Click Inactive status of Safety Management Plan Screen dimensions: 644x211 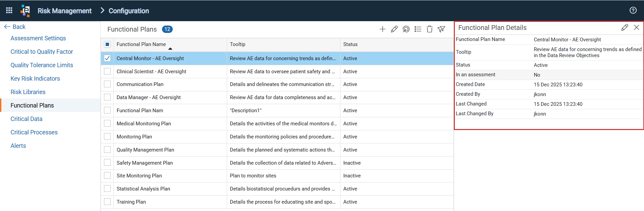point(352,163)
